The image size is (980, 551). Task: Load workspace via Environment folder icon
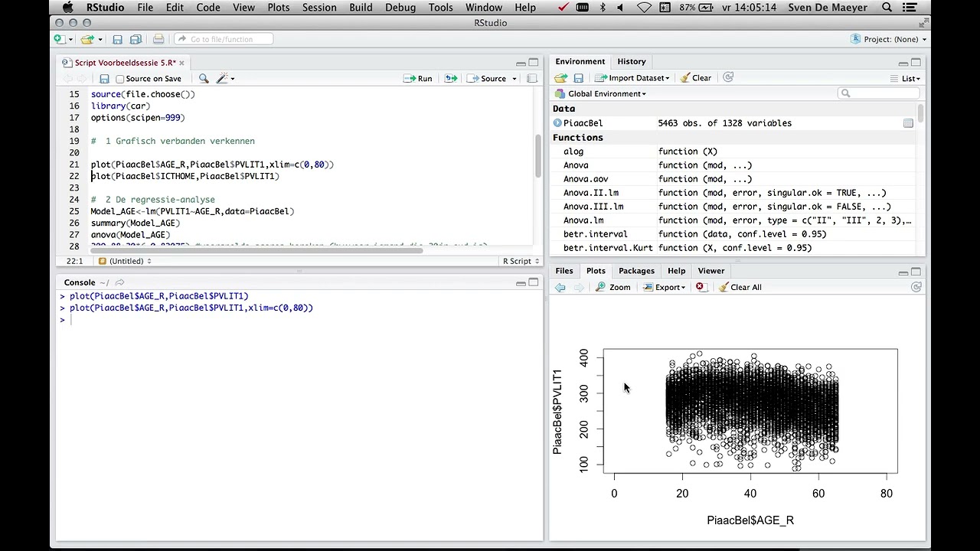(560, 78)
